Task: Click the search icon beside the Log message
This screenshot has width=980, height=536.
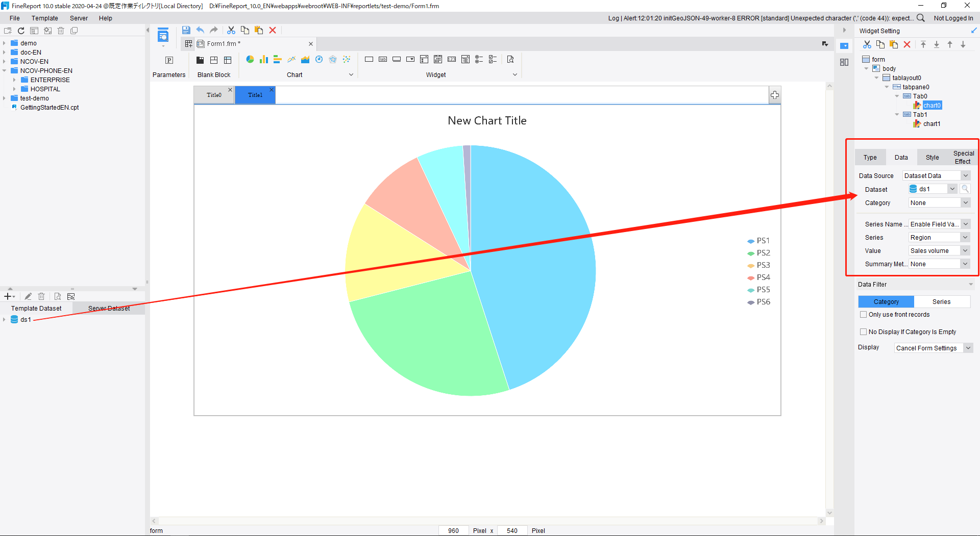Action: click(x=921, y=18)
